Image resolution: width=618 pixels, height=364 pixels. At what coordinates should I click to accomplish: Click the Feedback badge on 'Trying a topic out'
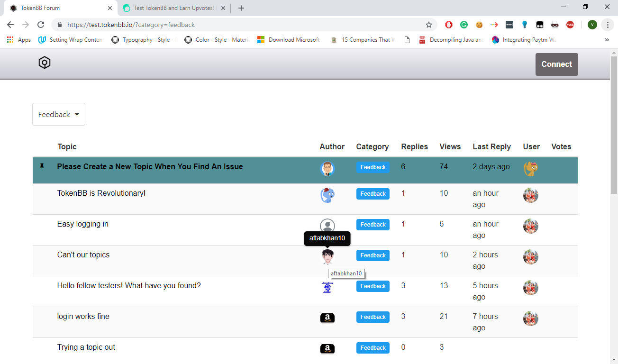click(x=373, y=348)
